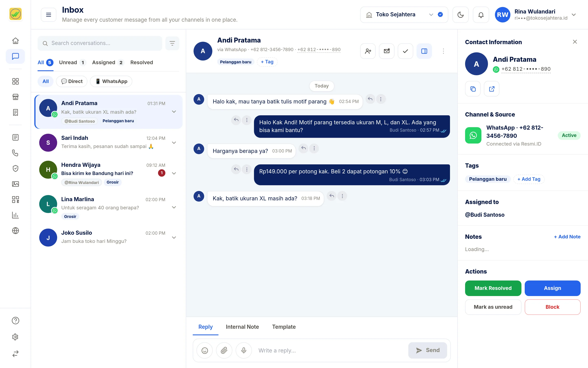Viewport: 588px width, 368px height.
Task: Toggle the sidebar hamburger menu
Action: pyautogui.click(x=49, y=15)
